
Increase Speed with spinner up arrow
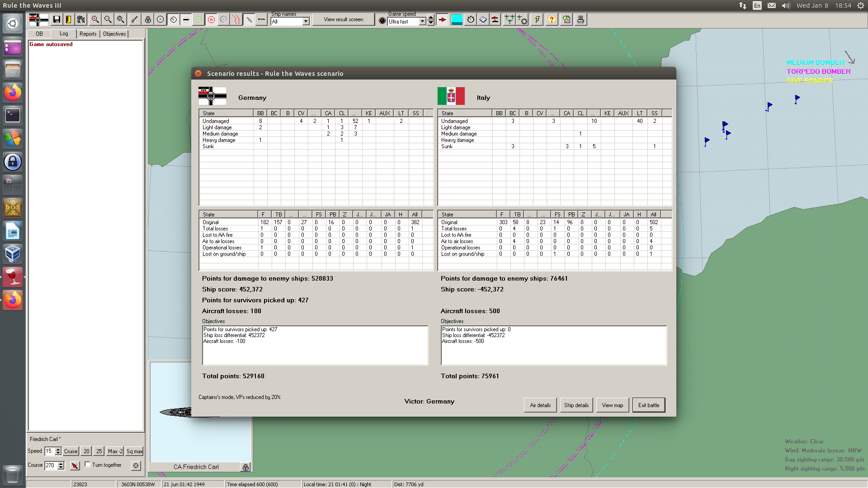point(58,449)
